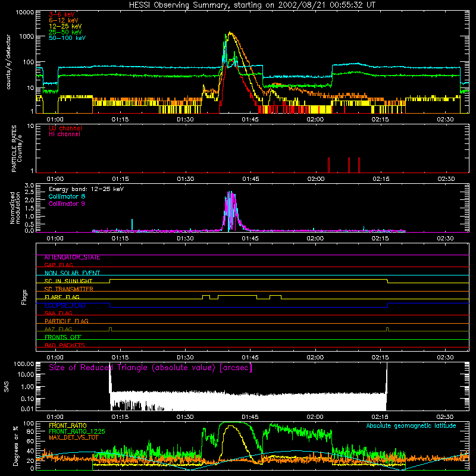The height and width of the screenshot is (476, 476).
Task: Select the 12-25 keV legend label
Action: coord(65,26)
